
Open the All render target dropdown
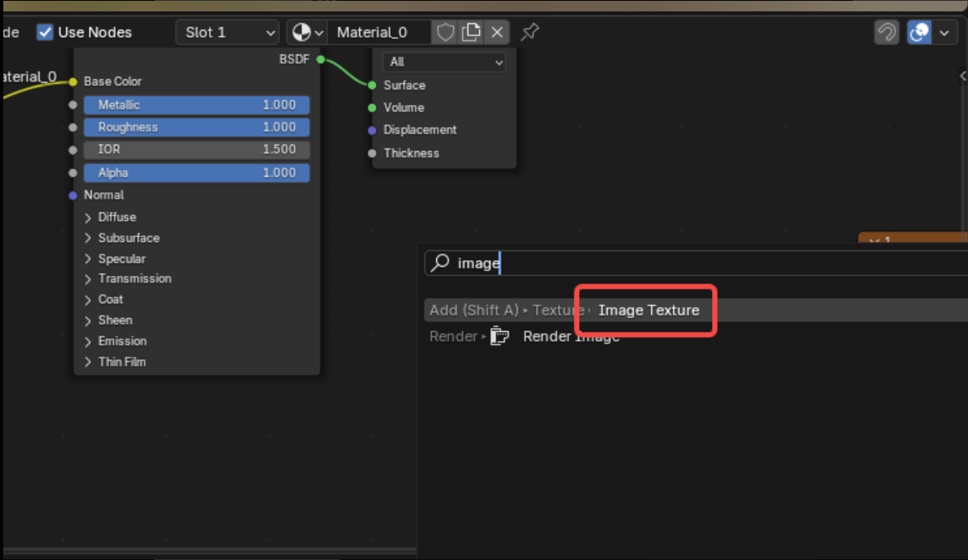tap(444, 62)
